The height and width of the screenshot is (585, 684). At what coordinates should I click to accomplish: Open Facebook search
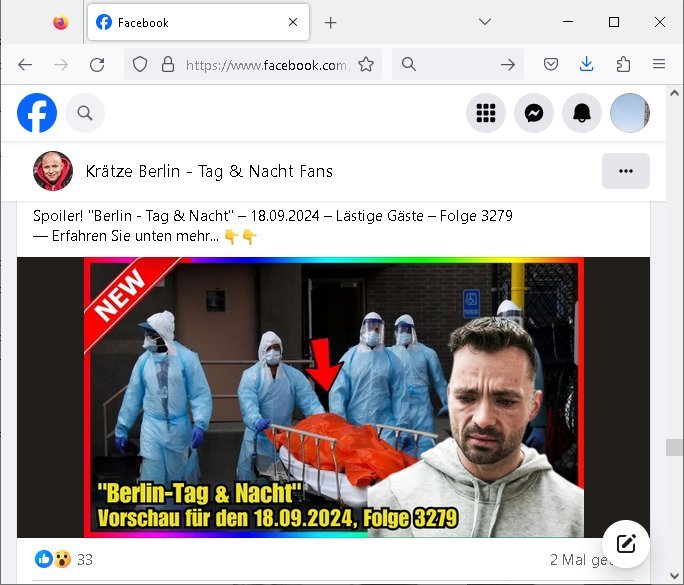tap(85, 113)
